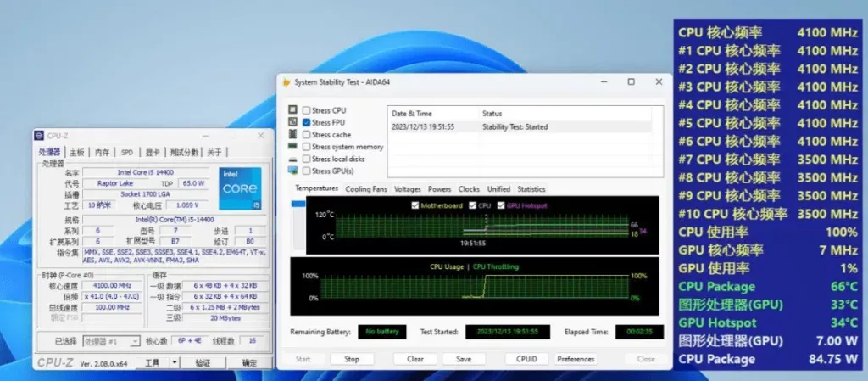The height and width of the screenshot is (381, 868).
Task: Enable the Stress cache checkbox
Action: [x=306, y=135]
